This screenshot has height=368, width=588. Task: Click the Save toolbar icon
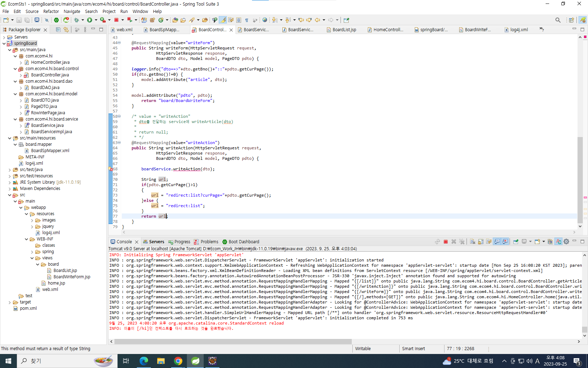pos(19,20)
